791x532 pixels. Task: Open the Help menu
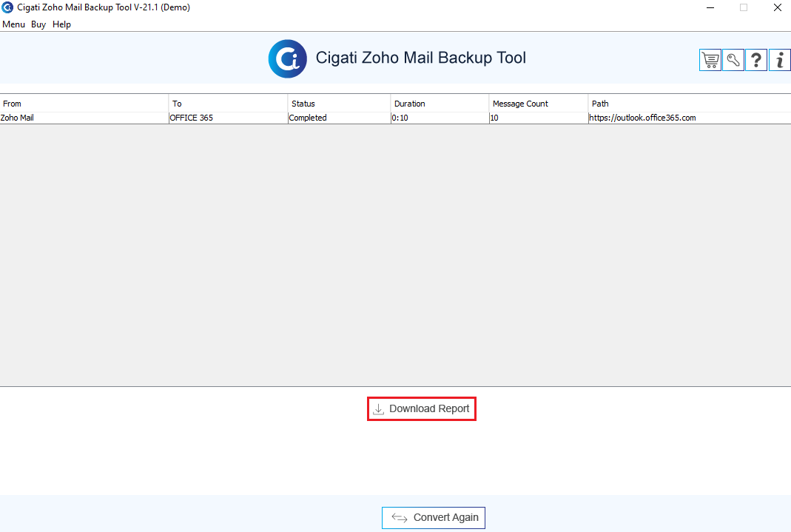[61, 24]
